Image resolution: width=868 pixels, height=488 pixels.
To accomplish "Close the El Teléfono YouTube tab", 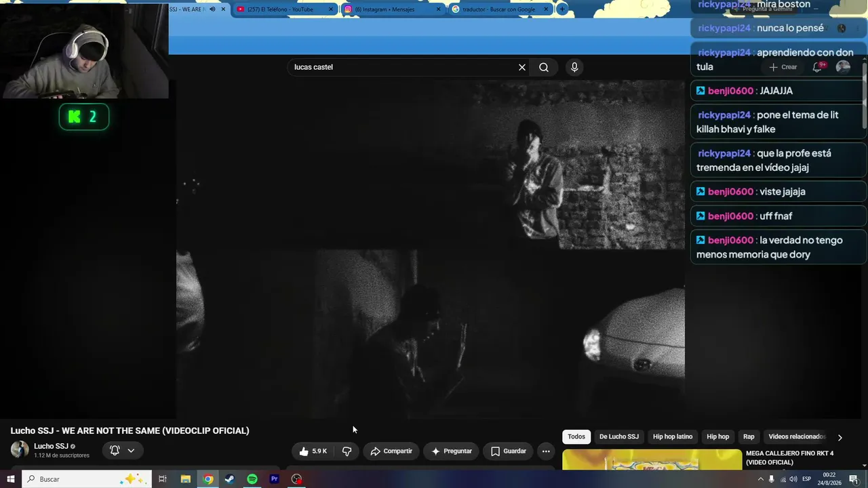I will pos(331,9).
